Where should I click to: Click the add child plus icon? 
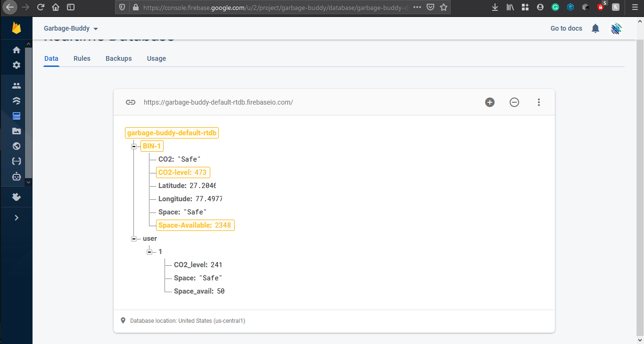pyautogui.click(x=490, y=102)
